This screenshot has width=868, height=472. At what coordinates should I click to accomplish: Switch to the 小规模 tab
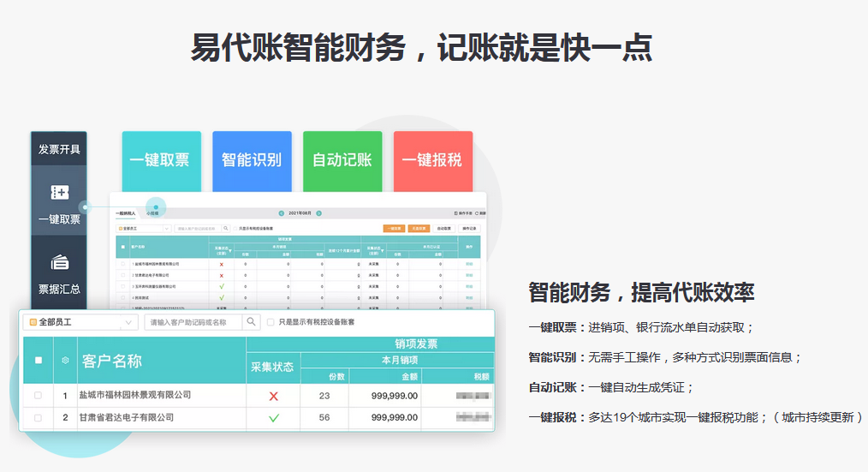pos(152,213)
